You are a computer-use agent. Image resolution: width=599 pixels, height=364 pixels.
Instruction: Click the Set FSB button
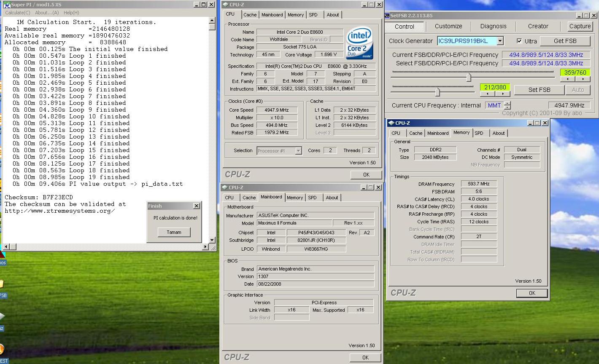coord(539,90)
